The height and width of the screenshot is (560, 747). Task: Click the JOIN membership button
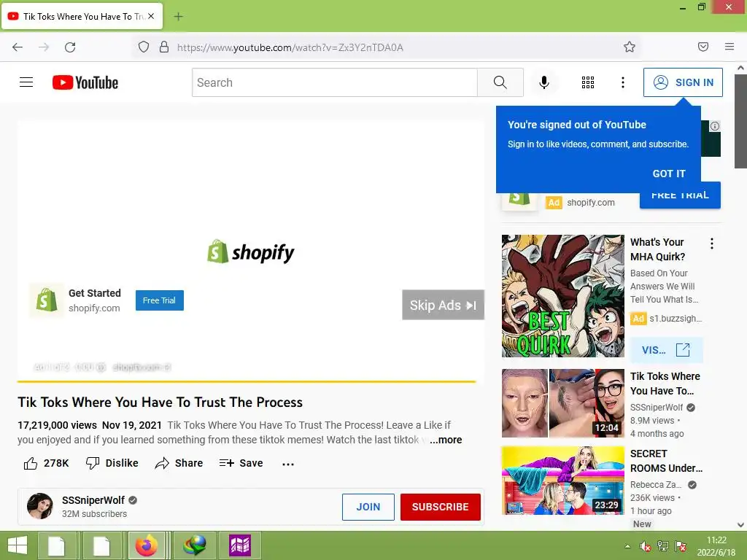(x=368, y=507)
